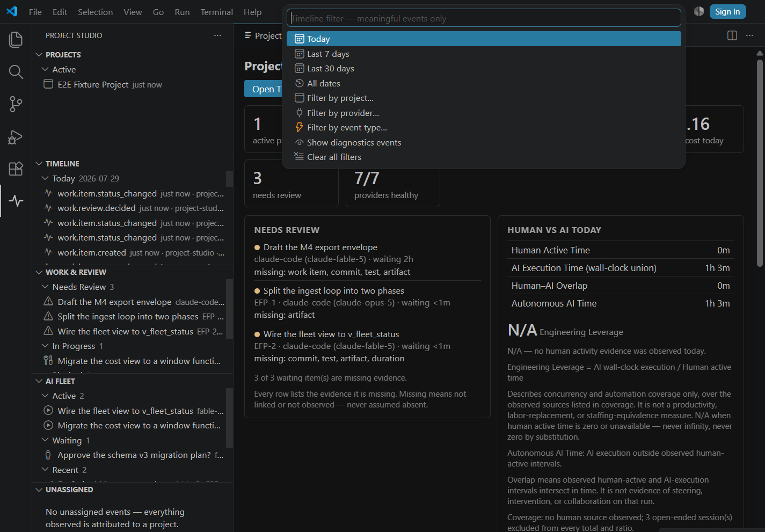765x532 pixels.
Task: Open the Selection menu
Action: [96, 12]
